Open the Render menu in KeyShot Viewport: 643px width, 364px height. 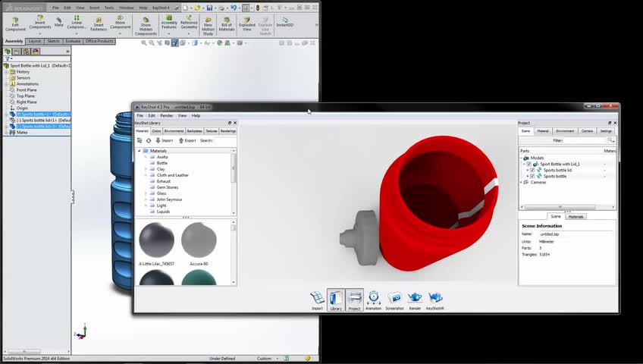point(166,115)
